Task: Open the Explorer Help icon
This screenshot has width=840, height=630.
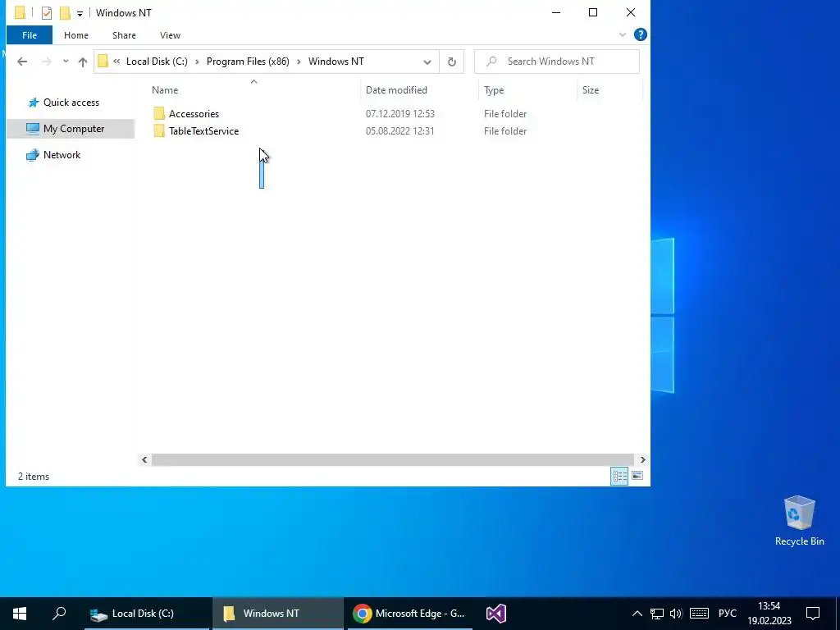Action: [x=640, y=34]
